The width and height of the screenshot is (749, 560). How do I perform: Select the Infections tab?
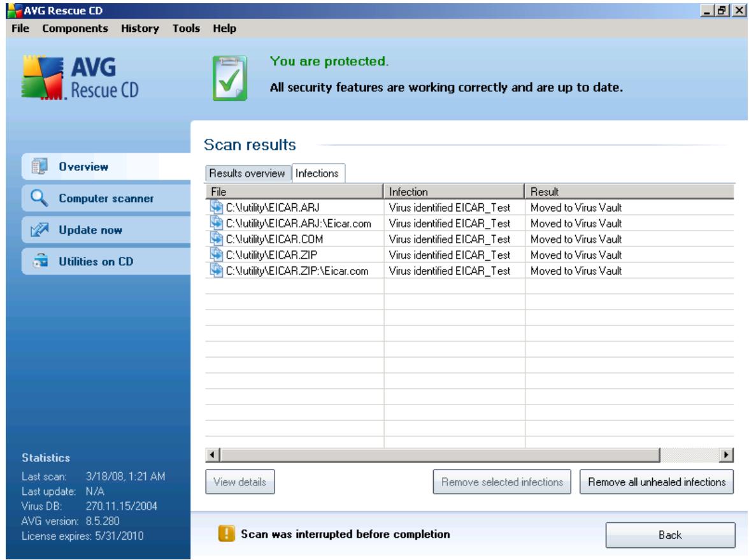[317, 173]
